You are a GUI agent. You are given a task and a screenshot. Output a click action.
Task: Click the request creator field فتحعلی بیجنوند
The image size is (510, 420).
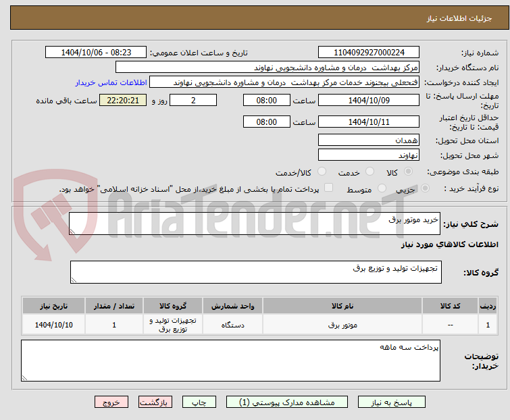coord(284,82)
